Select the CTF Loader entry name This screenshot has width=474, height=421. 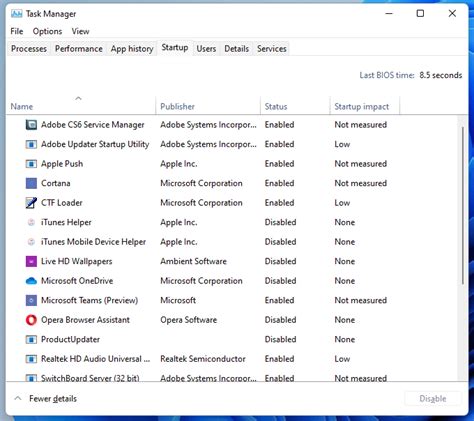point(62,203)
